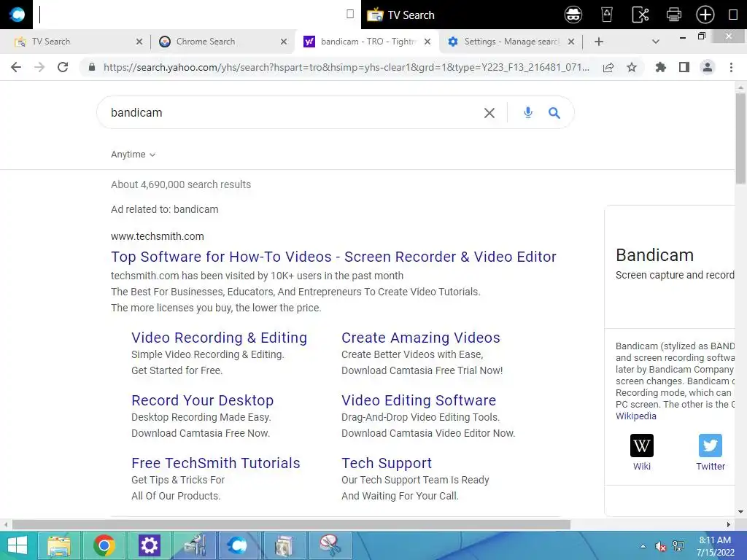
Task: Click the blue magnifier search button
Action: pyautogui.click(x=554, y=113)
